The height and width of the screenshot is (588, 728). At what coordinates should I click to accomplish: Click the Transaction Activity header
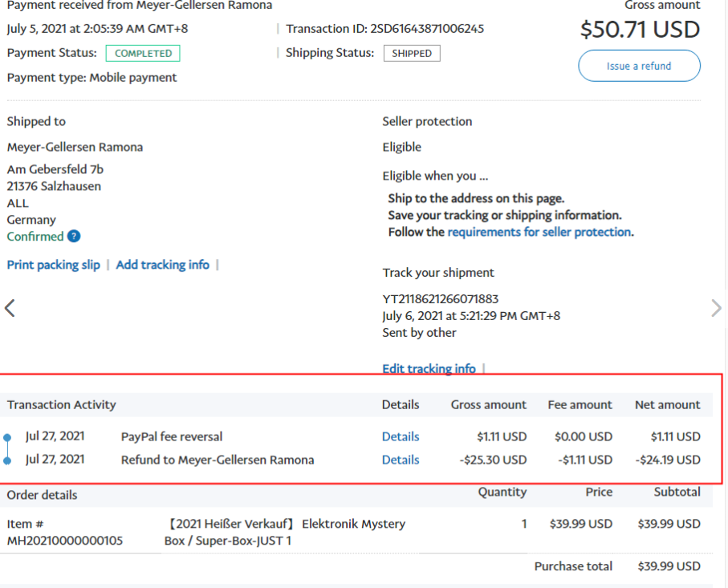(x=62, y=405)
